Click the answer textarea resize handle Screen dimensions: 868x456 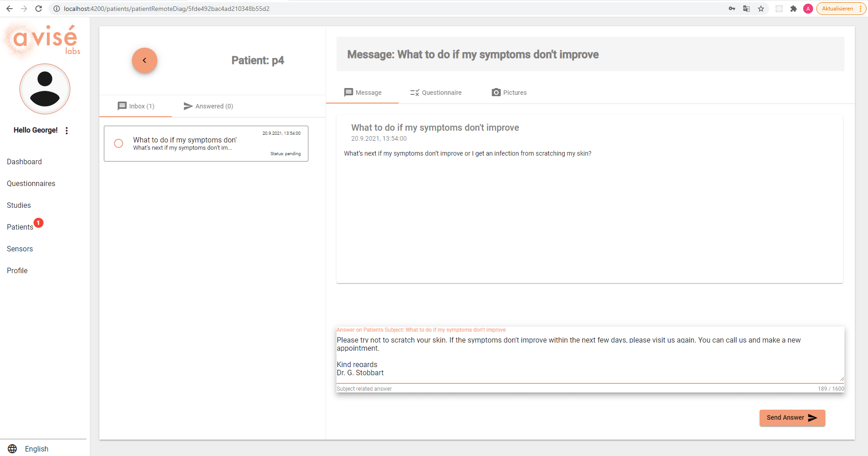coord(842,378)
